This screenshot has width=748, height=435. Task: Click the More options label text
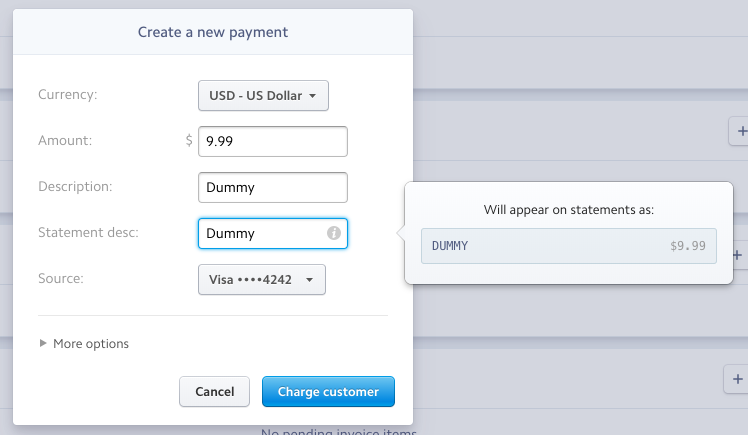pyautogui.click(x=91, y=344)
